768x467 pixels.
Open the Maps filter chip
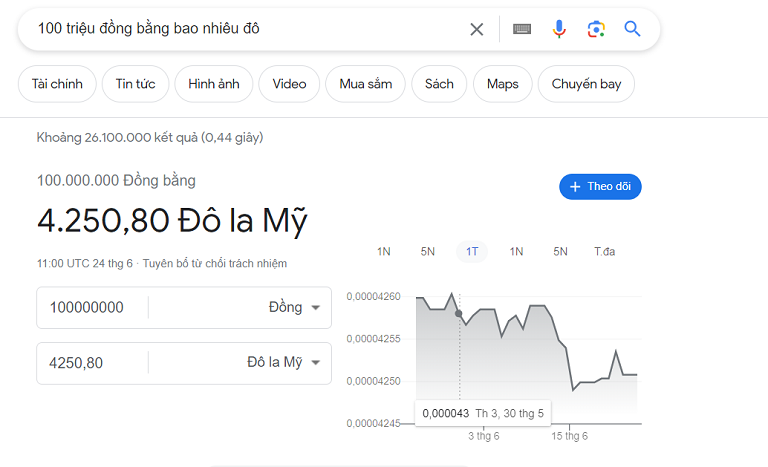(503, 84)
